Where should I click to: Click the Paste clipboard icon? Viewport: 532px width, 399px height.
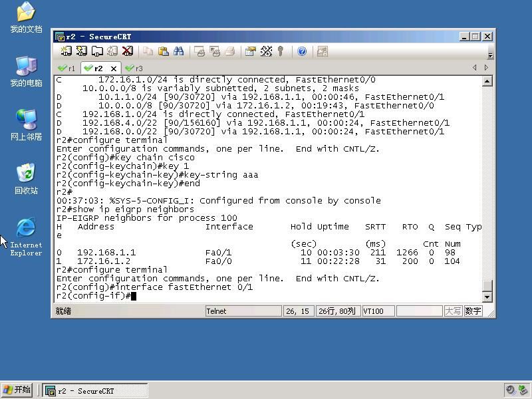pyautogui.click(x=163, y=51)
